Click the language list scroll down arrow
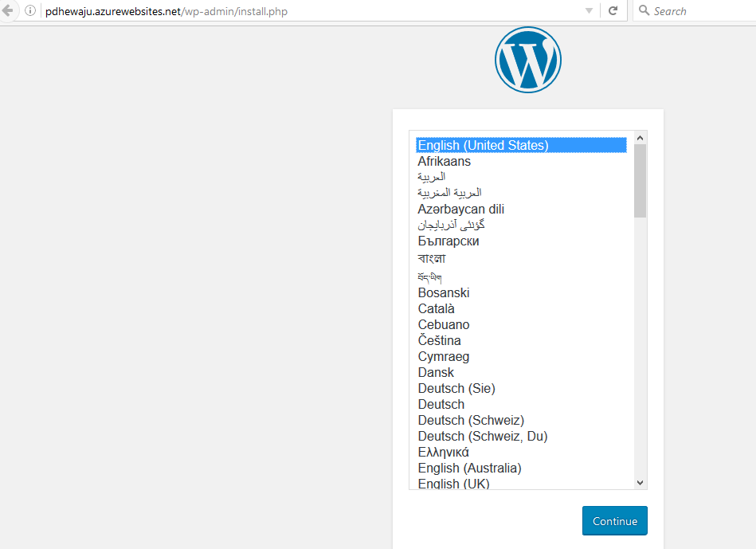 pyautogui.click(x=640, y=482)
